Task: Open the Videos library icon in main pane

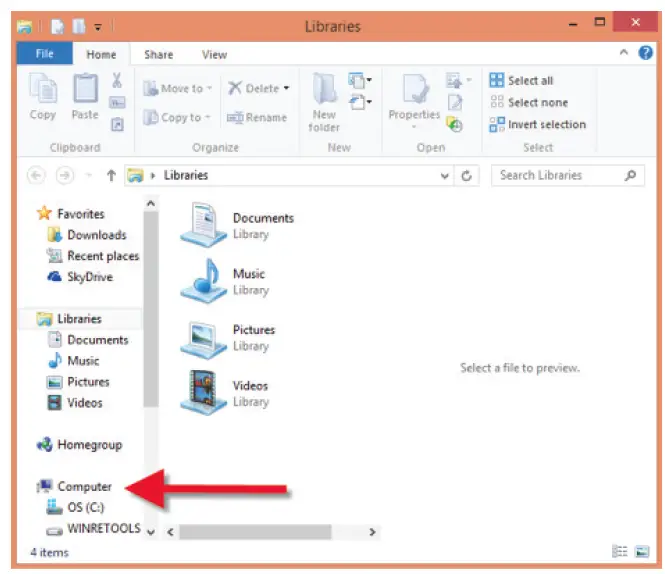Action: [204, 392]
